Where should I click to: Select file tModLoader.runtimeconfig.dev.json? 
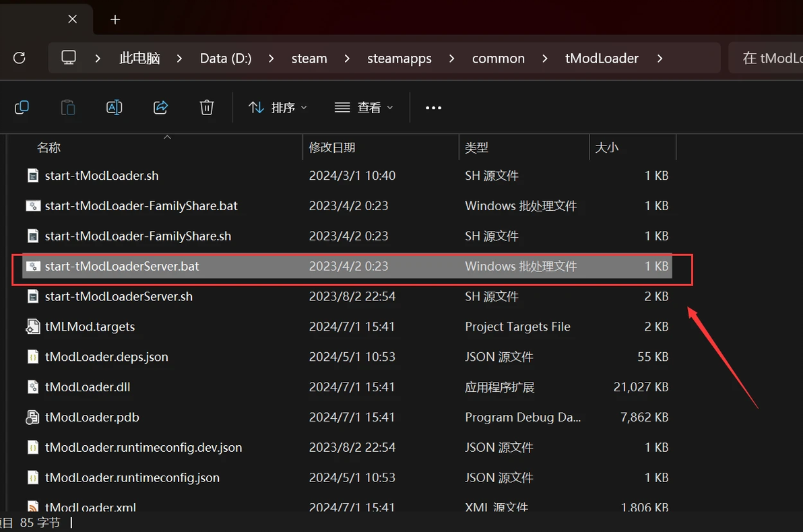pyautogui.click(x=143, y=448)
